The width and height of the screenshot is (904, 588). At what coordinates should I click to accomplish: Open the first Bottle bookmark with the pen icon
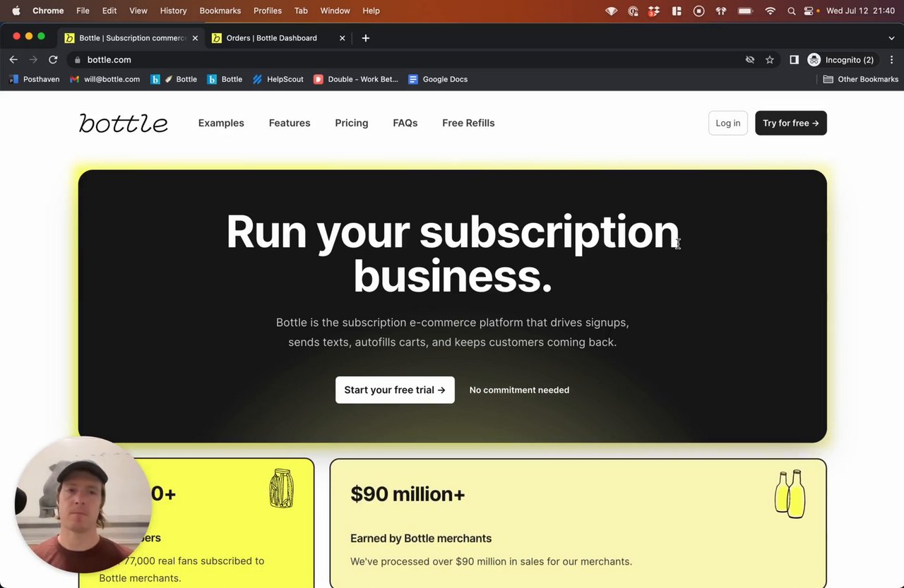tap(174, 79)
